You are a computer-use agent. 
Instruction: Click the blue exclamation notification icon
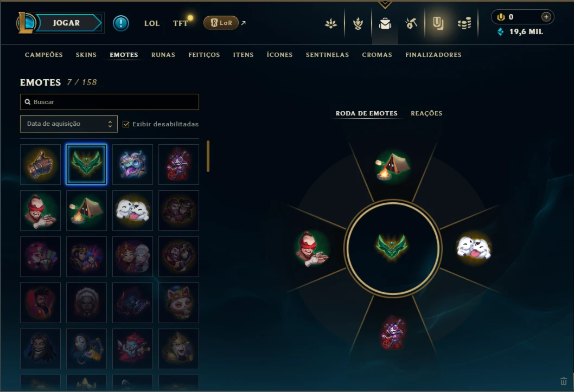pyautogui.click(x=121, y=23)
